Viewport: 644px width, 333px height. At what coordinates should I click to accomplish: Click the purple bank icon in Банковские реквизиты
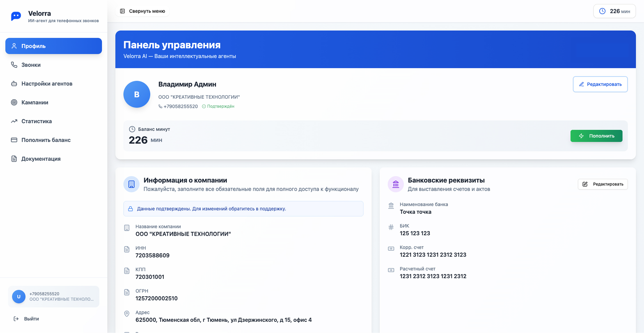pyautogui.click(x=395, y=184)
